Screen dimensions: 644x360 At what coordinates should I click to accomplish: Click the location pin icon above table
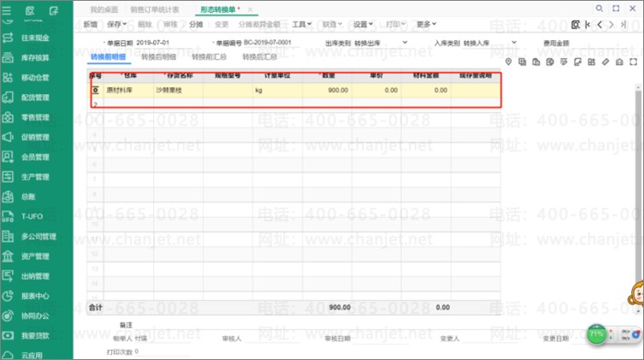[x=509, y=62]
